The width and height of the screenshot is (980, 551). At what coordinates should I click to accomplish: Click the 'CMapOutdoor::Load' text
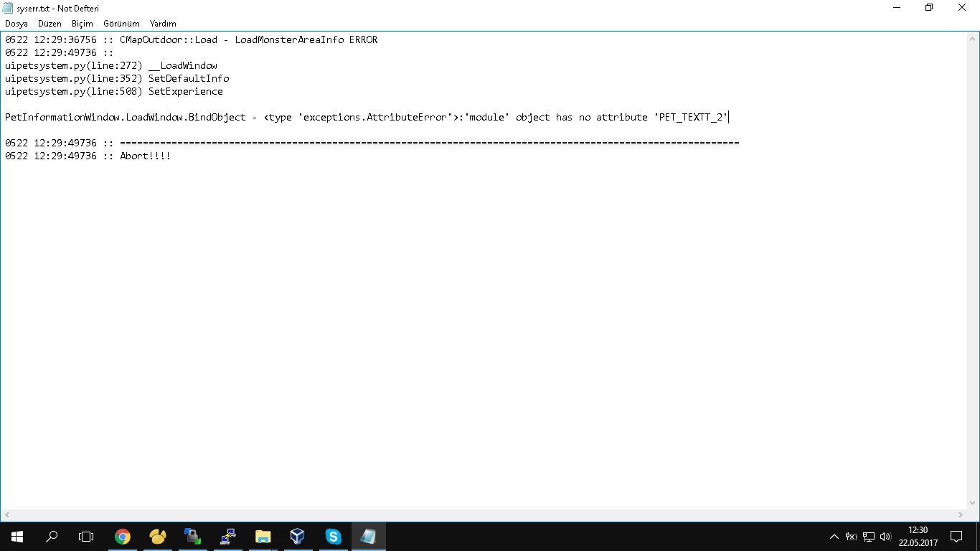(169, 39)
